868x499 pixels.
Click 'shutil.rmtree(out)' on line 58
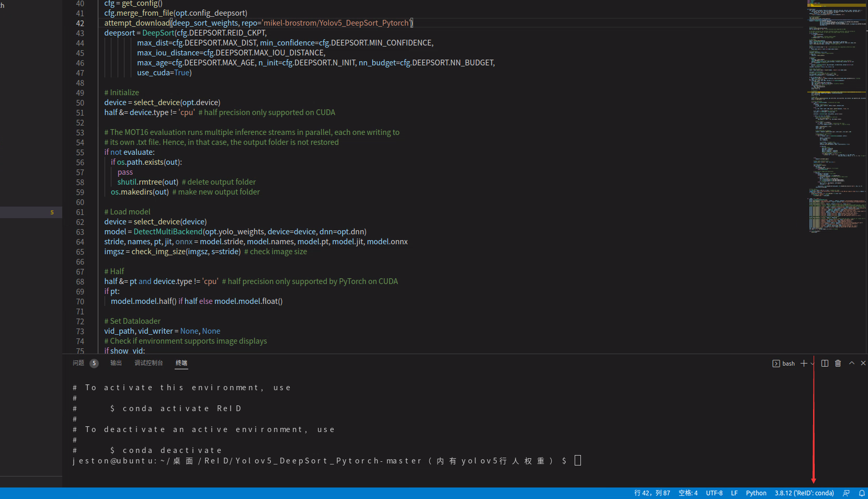pyautogui.click(x=148, y=182)
